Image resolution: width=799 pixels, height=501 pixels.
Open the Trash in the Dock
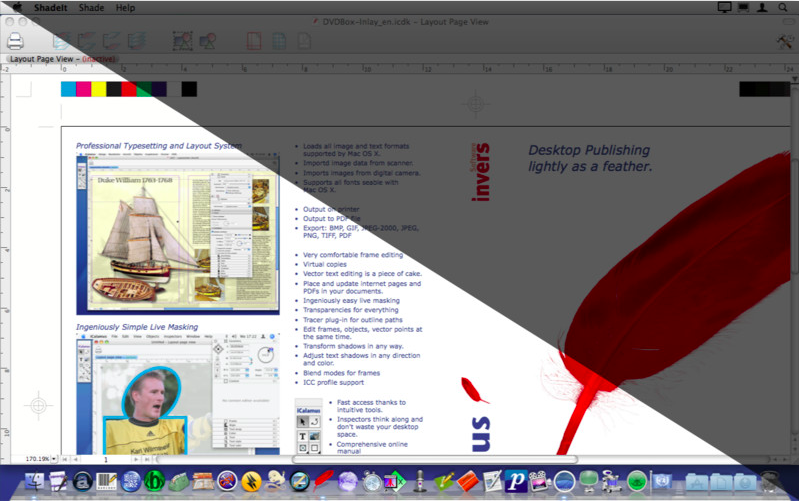[x=769, y=481]
